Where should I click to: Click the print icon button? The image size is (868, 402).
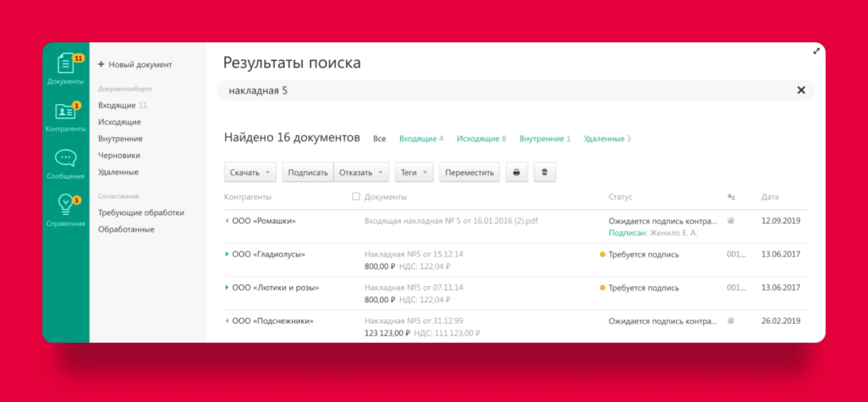pyautogui.click(x=517, y=172)
